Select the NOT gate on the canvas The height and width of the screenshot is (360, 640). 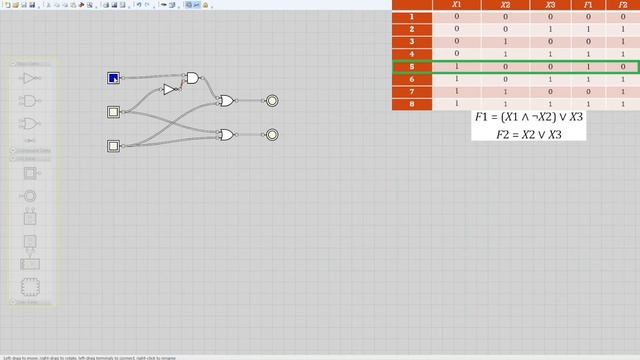coord(169,89)
